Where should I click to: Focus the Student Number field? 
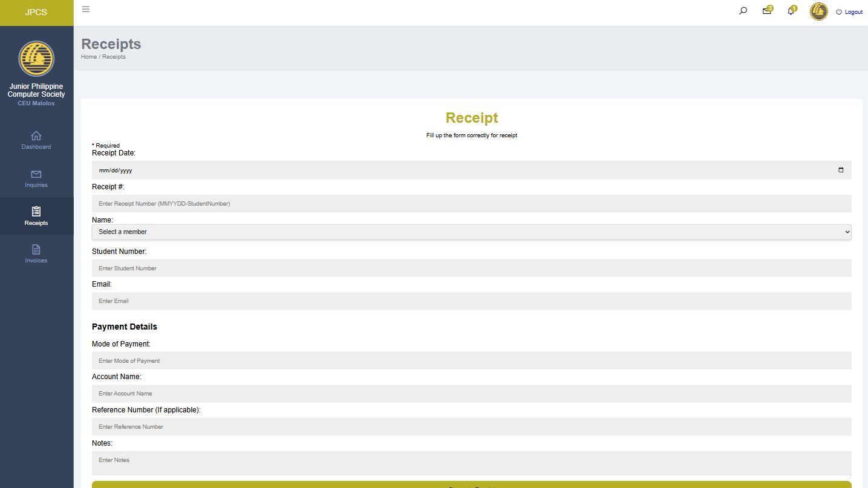472,268
